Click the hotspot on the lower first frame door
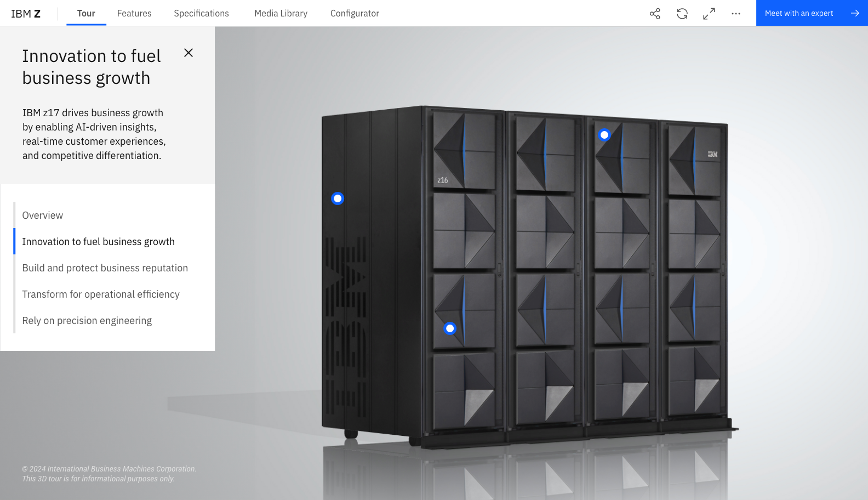The height and width of the screenshot is (500, 868). tap(450, 328)
